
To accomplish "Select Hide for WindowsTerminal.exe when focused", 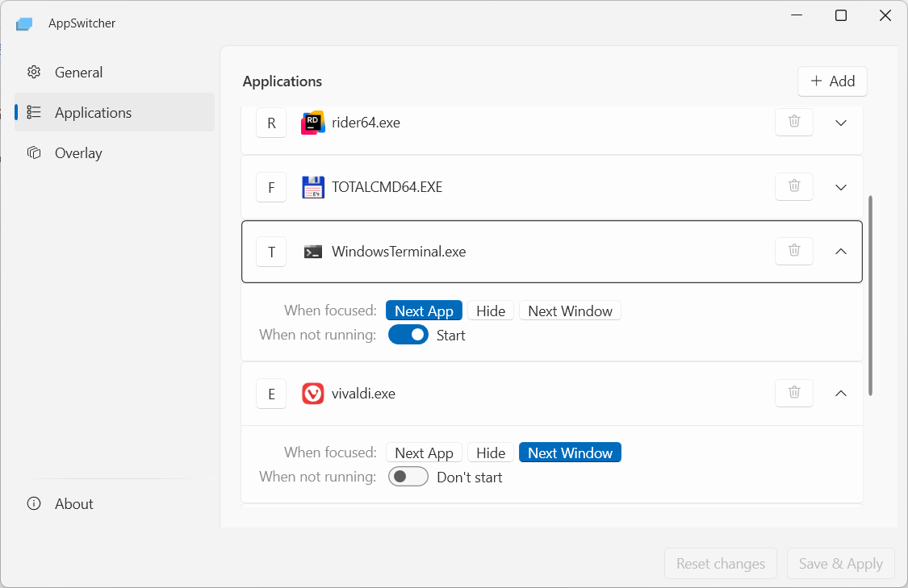I will point(490,310).
